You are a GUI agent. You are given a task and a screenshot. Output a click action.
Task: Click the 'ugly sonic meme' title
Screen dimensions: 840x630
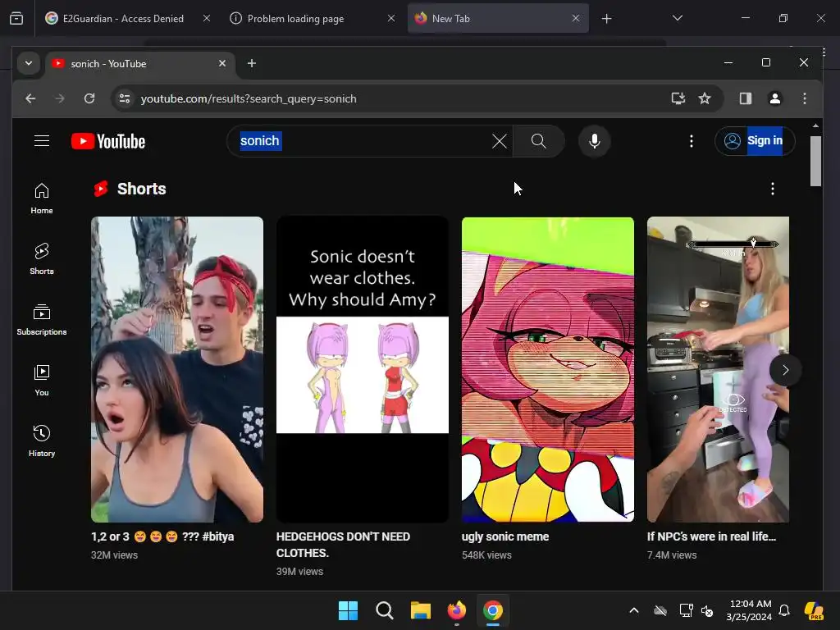pyautogui.click(x=505, y=536)
